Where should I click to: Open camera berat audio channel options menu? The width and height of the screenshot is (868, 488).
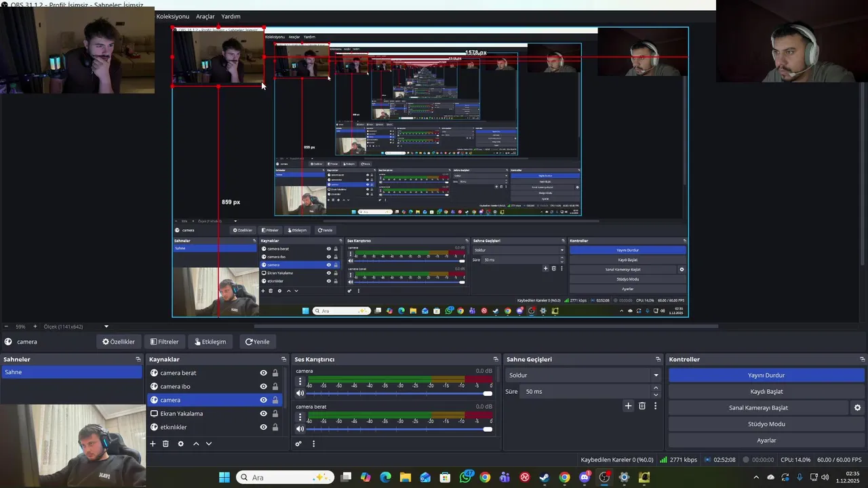coord(300,418)
